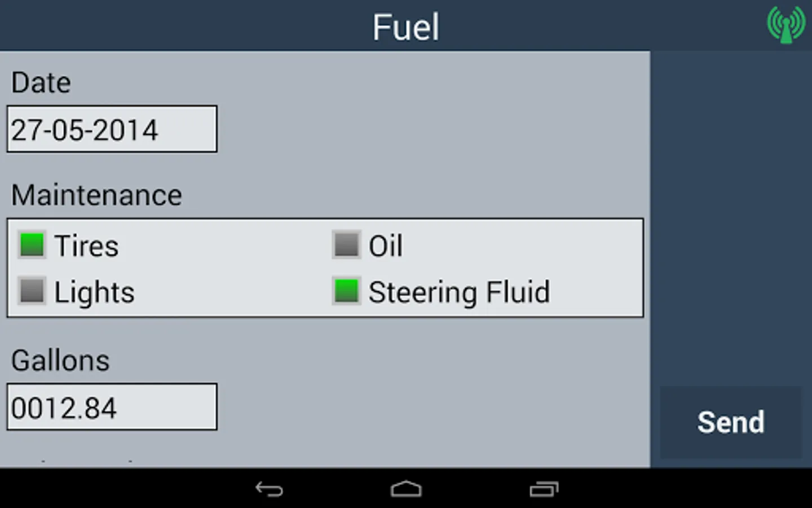Click the Maintenance section heading

pyautogui.click(x=96, y=195)
